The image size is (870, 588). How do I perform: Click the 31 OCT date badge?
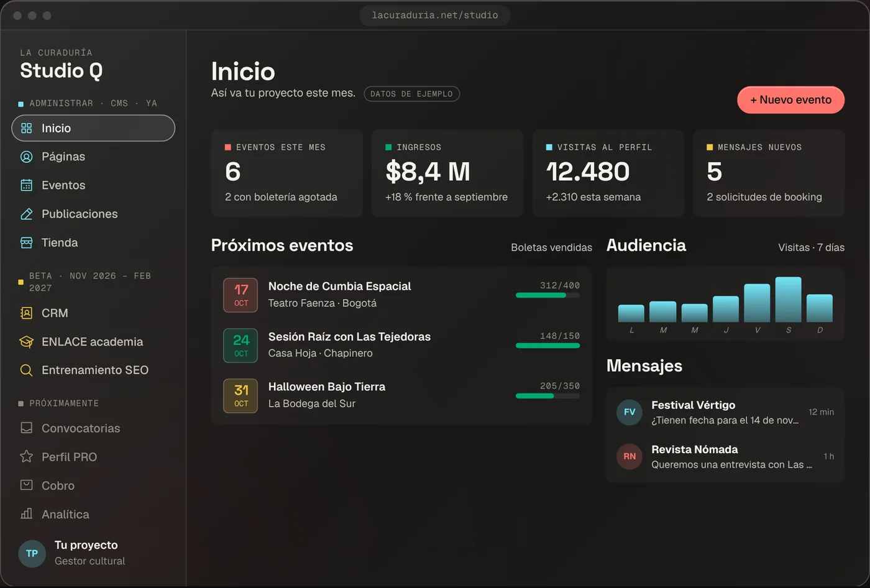(x=240, y=396)
